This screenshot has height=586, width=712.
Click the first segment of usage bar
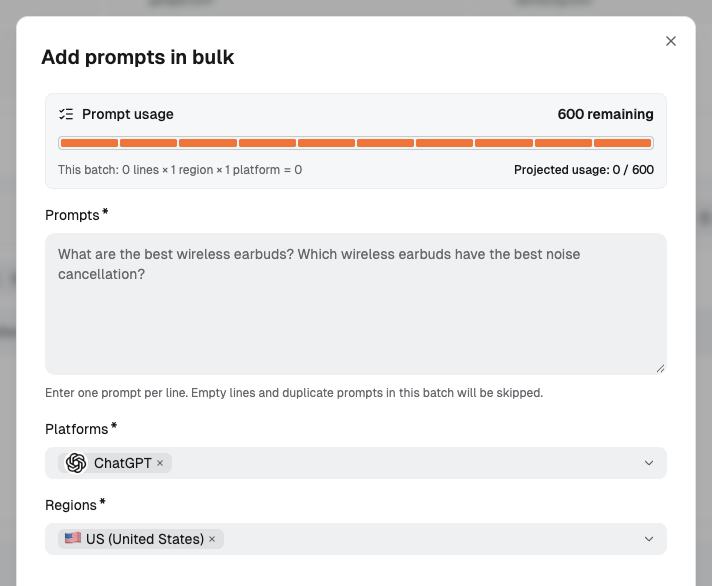pyautogui.click(x=89, y=143)
